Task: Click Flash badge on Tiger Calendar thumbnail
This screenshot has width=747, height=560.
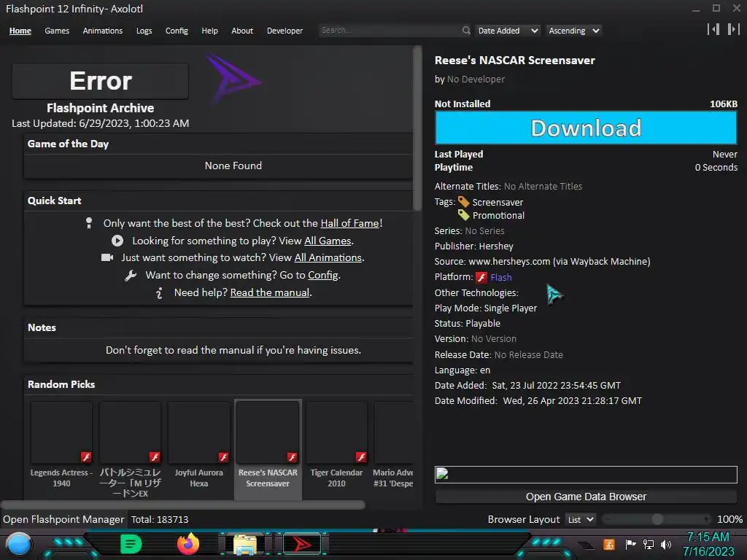Action: click(x=361, y=457)
